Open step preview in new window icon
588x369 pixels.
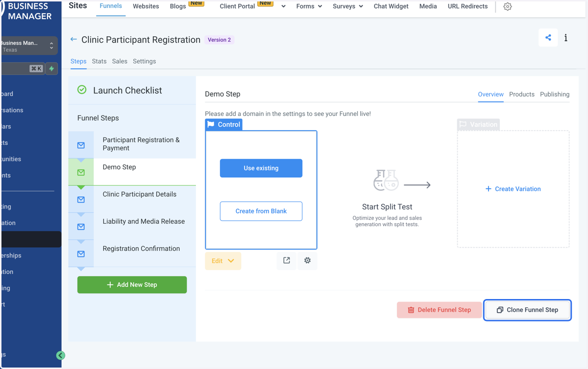click(287, 261)
